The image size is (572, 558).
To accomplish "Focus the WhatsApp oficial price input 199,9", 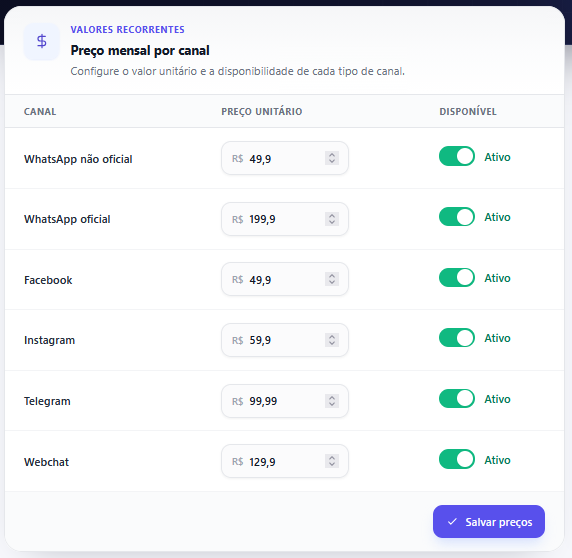I will [x=285, y=219].
